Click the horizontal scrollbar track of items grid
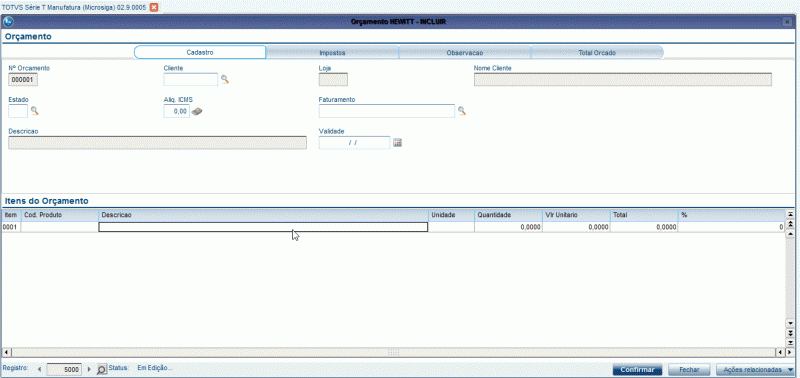Screen dimensions: 800x378 [393, 352]
